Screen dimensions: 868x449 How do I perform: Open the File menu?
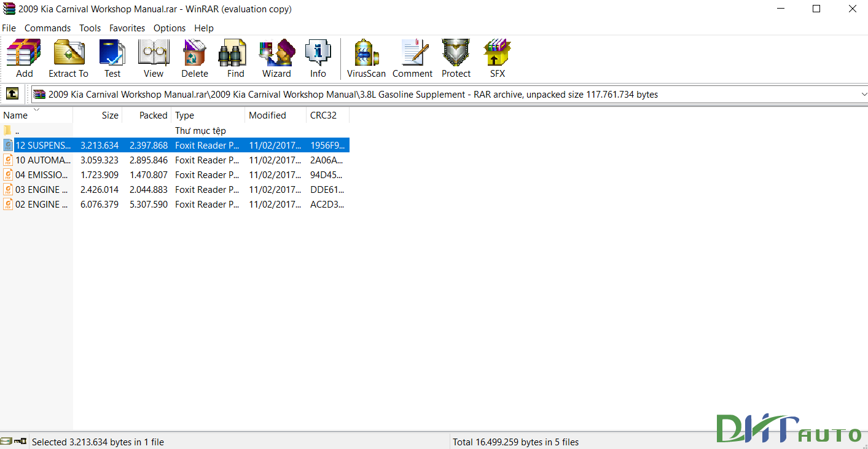[x=9, y=28]
